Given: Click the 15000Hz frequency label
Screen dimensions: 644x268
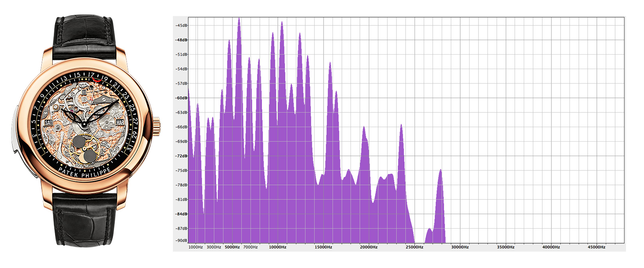Looking at the screenshot, I should pyautogui.click(x=324, y=247).
